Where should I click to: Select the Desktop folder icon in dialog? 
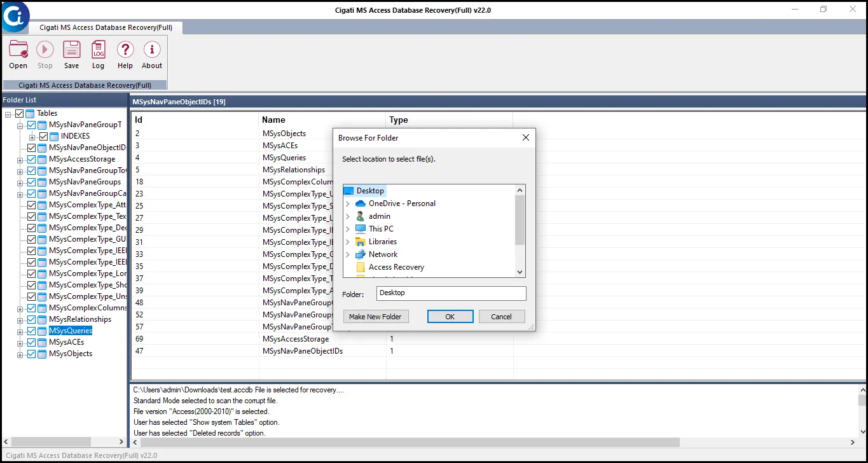click(348, 191)
